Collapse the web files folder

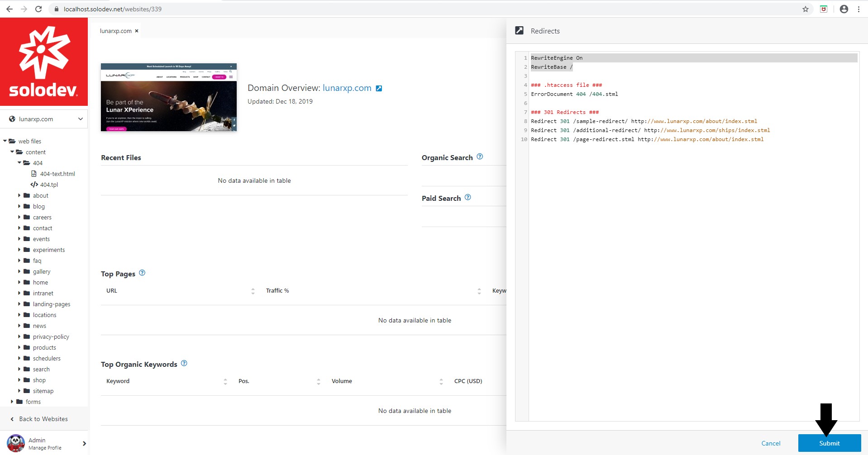pyautogui.click(x=5, y=141)
